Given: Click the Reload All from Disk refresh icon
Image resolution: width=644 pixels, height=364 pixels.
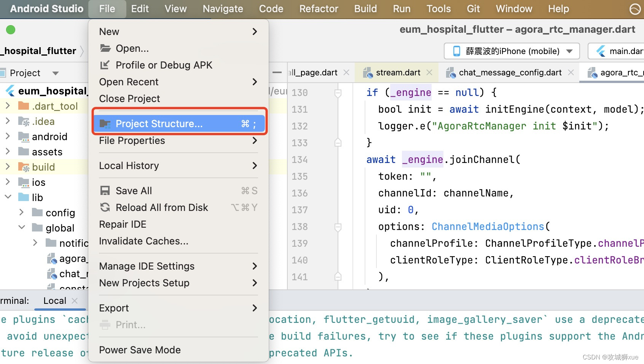Looking at the screenshot, I should click(105, 207).
